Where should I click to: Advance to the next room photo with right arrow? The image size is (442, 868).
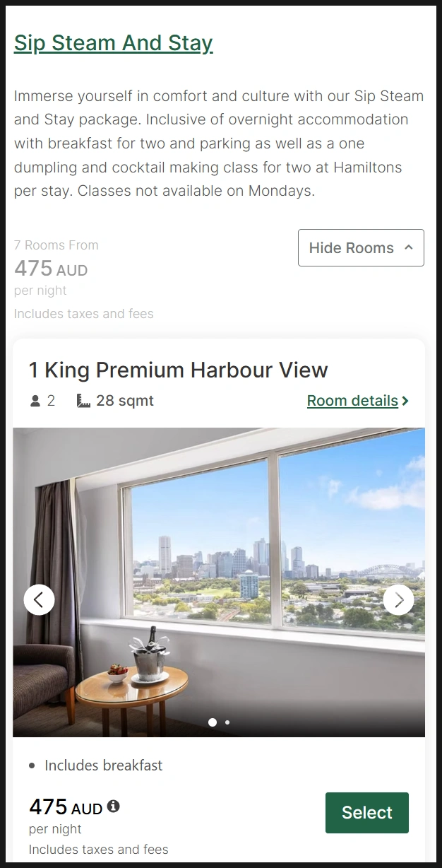tap(399, 599)
